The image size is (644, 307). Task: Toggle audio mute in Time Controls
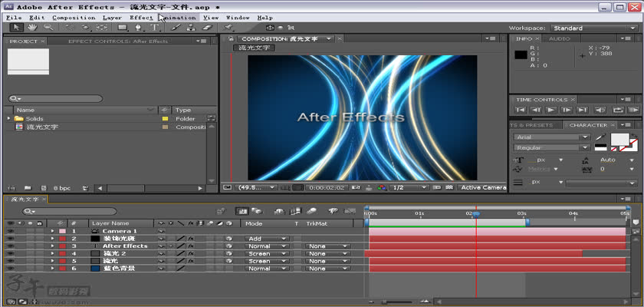600,110
